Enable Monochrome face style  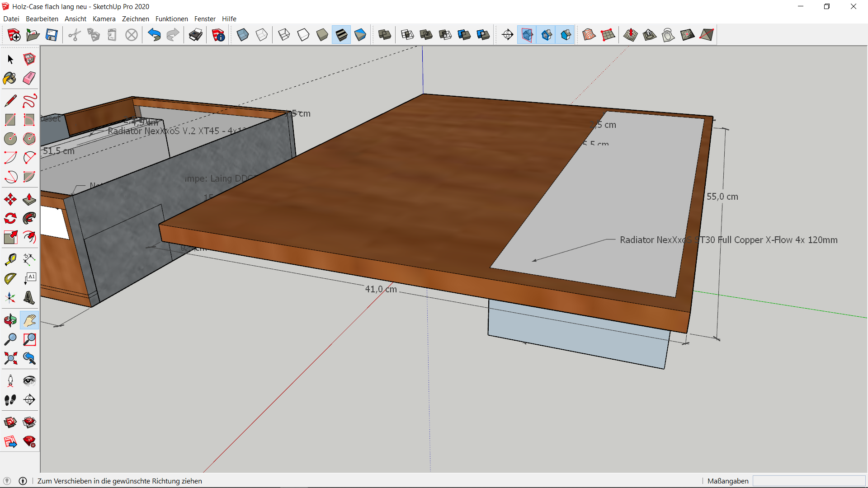pos(360,35)
